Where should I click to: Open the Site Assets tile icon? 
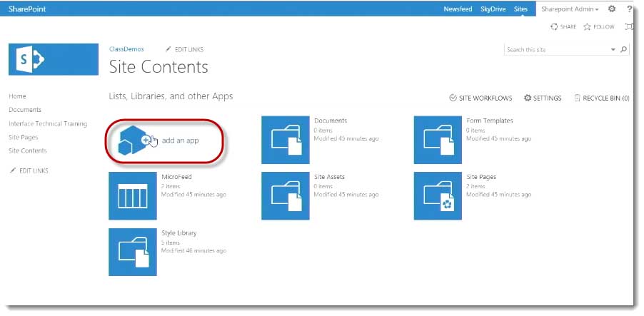point(286,195)
